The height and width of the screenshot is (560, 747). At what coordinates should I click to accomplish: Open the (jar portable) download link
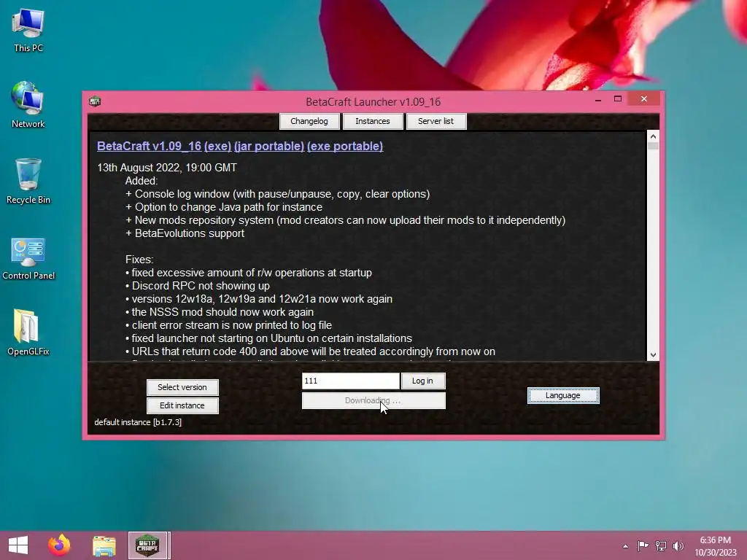(269, 146)
